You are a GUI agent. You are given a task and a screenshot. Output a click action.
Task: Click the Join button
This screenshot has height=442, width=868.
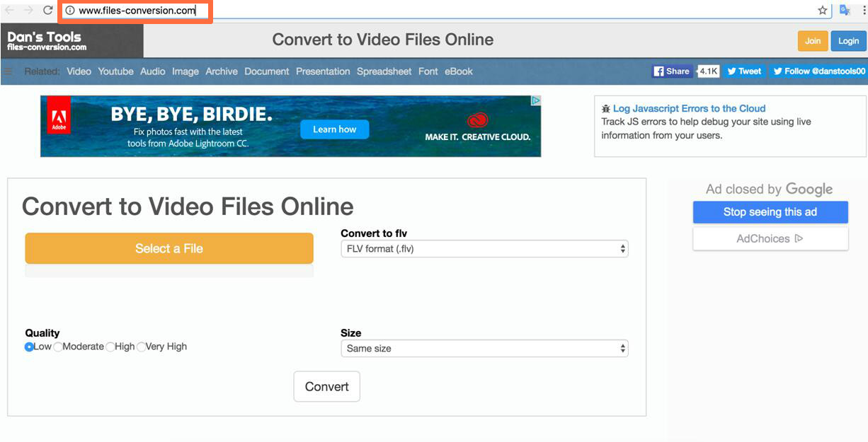click(813, 41)
